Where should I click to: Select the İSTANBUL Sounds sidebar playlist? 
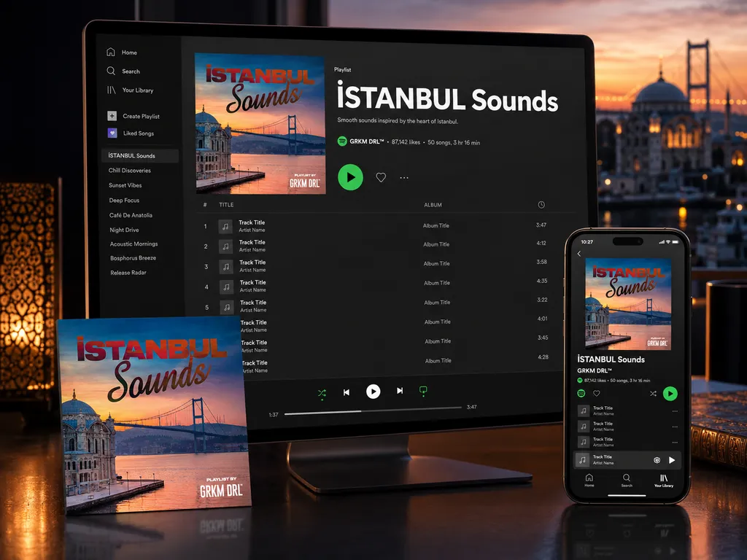point(140,156)
